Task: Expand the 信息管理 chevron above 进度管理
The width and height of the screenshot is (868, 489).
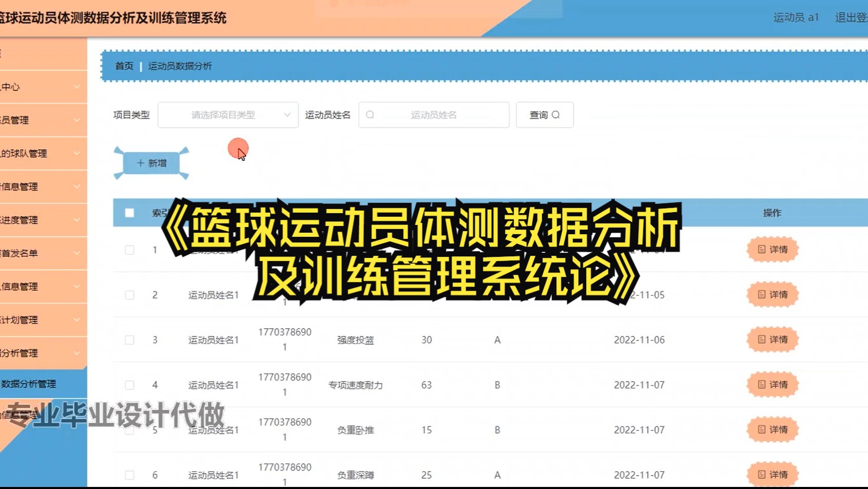Action: 76,187
